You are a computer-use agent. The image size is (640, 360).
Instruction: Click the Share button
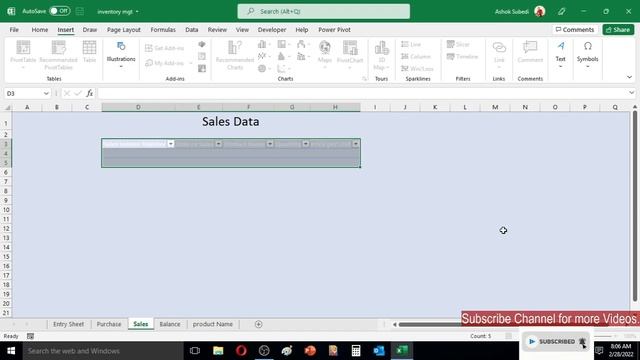click(x=618, y=30)
